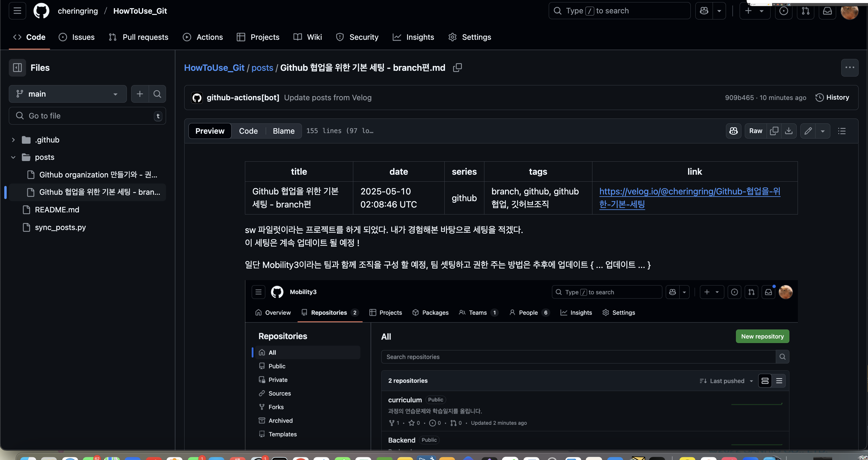Image resolution: width=868 pixels, height=460 pixels.
Task: Open Copilot icon in file toolbar
Action: (x=734, y=131)
